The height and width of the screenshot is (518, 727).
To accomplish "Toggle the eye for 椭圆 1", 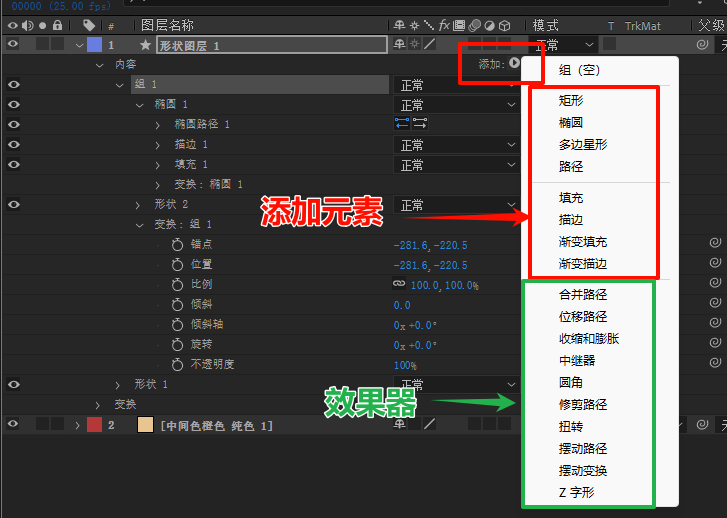I will pos(14,104).
